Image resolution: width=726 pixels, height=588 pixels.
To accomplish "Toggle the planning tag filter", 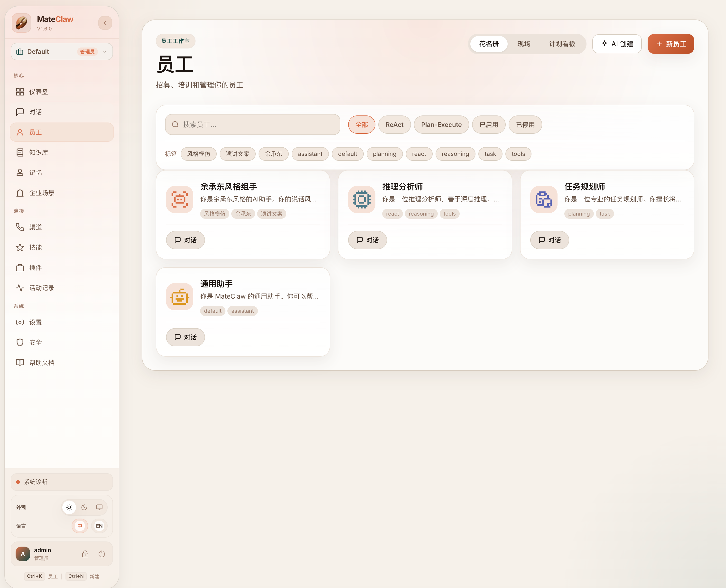I will pos(385,154).
